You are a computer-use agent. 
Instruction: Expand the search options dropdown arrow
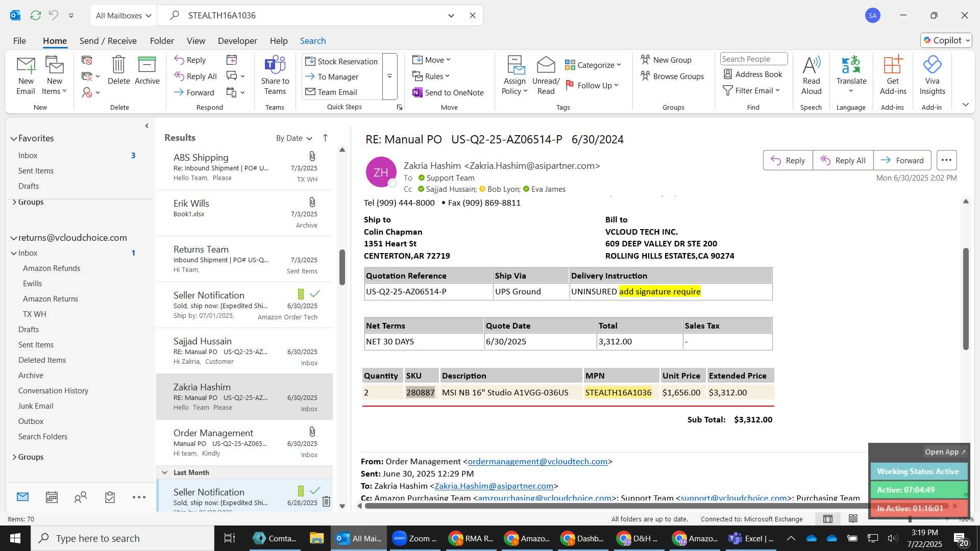click(x=451, y=15)
